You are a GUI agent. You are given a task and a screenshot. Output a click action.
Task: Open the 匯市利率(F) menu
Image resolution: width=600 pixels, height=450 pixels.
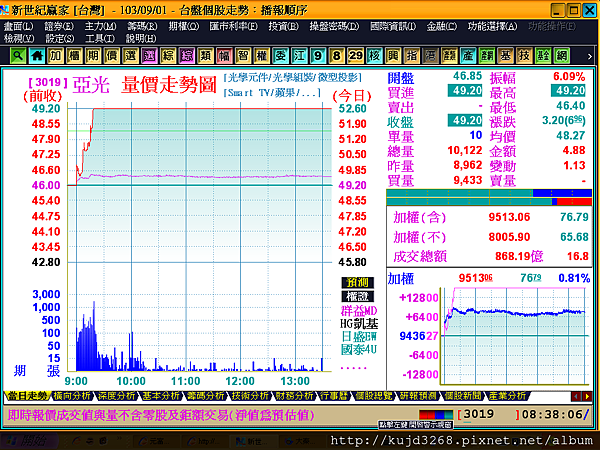pyautogui.click(x=234, y=26)
